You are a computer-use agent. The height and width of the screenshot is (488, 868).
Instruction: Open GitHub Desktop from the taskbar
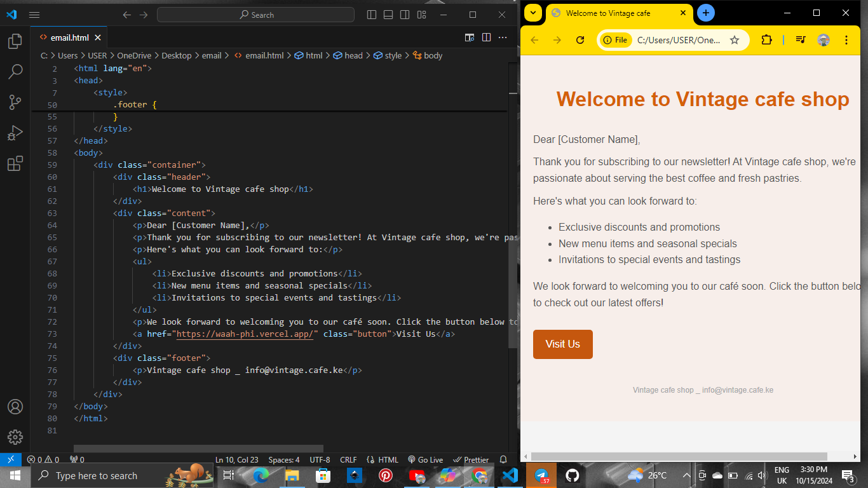click(573, 475)
